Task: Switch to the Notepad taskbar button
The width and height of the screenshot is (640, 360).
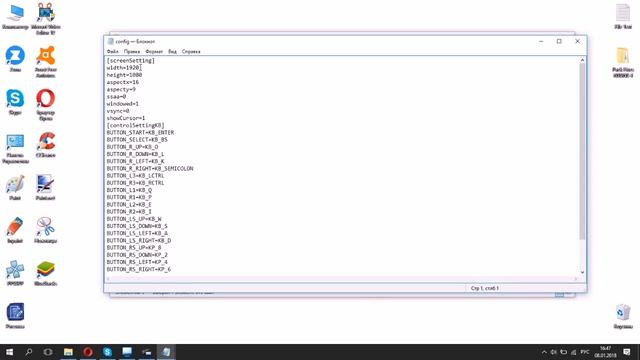Action: 166,352
